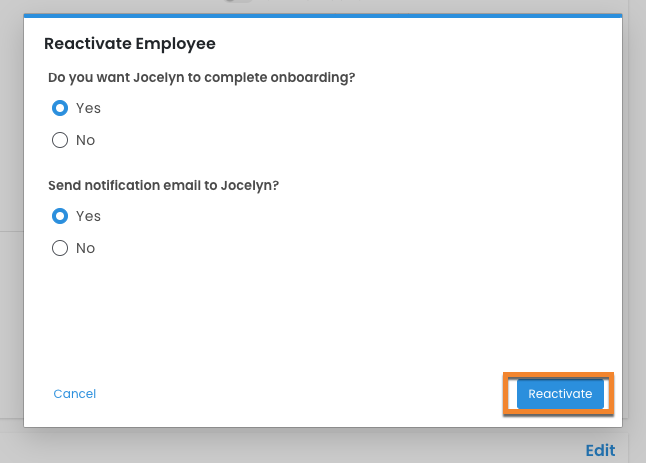
Task: Click the blue bar atop the dialog
Action: (x=322, y=16)
